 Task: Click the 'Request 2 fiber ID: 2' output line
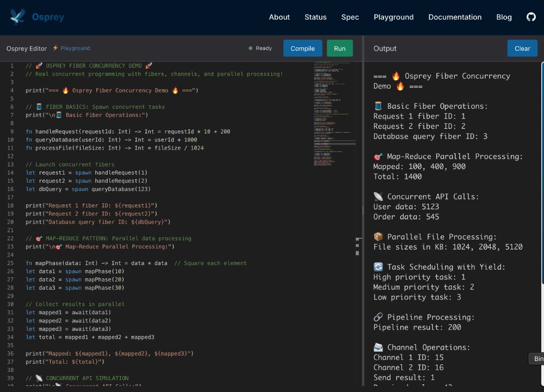coord(419,126)
